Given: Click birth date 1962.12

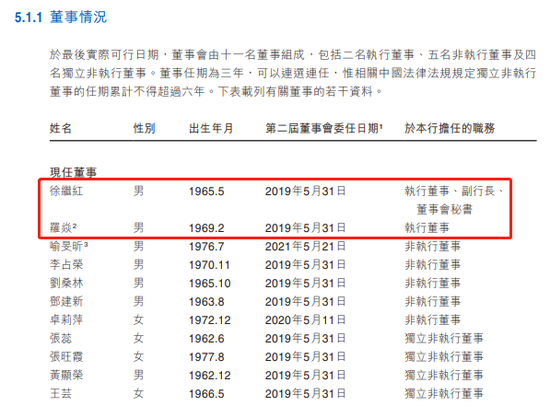Looking at the screenshot, I should pos(210,375).
